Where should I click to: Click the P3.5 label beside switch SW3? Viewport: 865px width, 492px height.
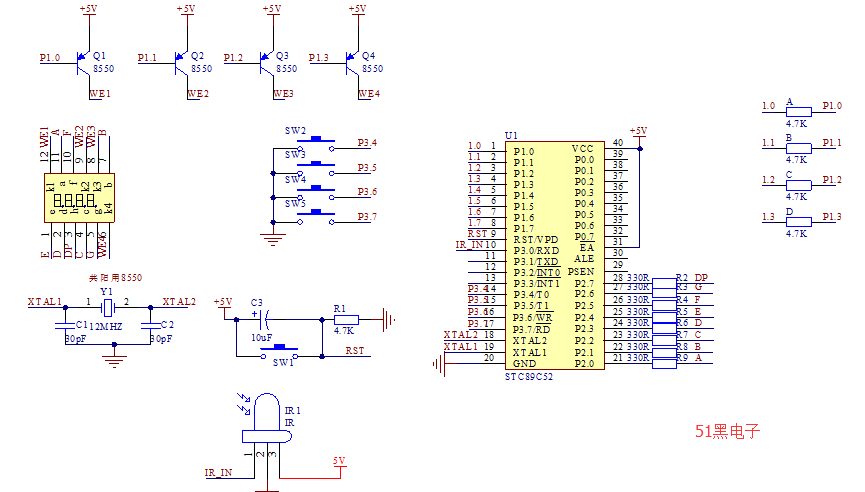[x=367, y=168]
